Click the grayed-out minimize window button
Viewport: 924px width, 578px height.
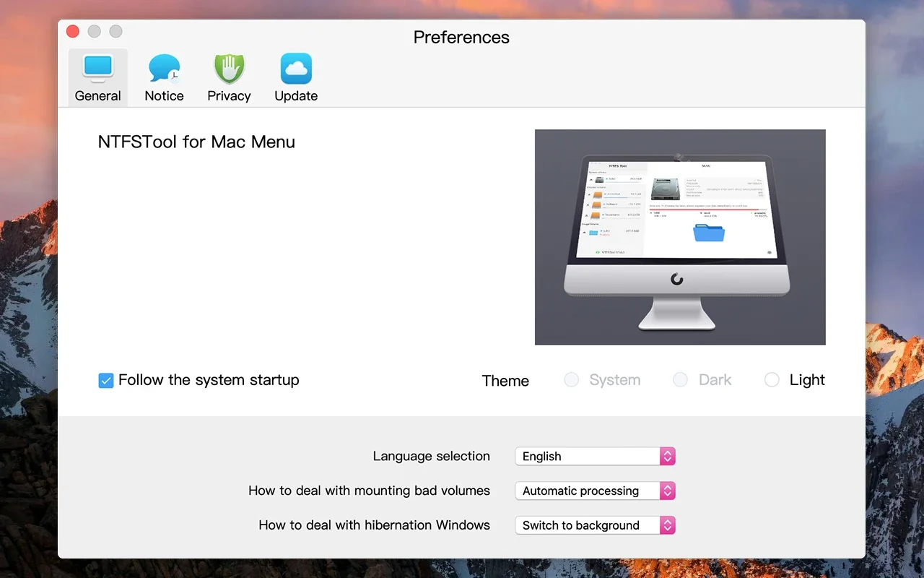coord(94,31)
